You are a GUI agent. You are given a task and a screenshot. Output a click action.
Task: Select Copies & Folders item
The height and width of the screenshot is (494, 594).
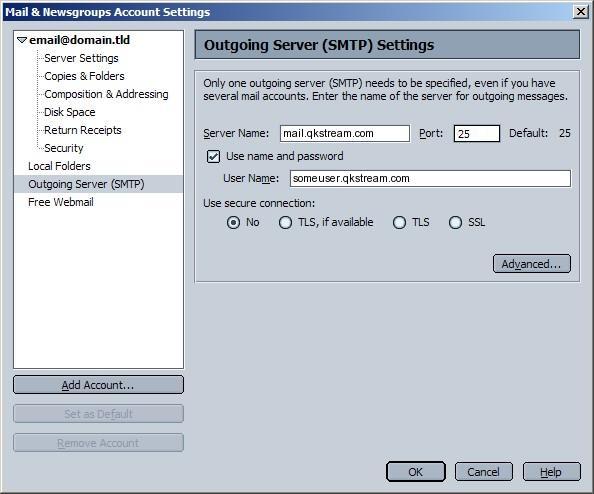coord(84,76)
